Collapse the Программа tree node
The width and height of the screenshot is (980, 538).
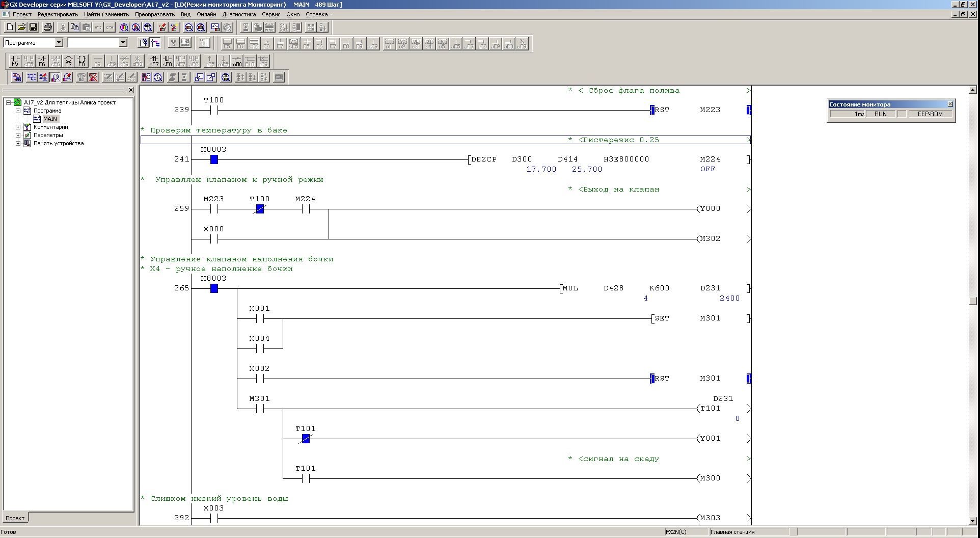(18, 111)
